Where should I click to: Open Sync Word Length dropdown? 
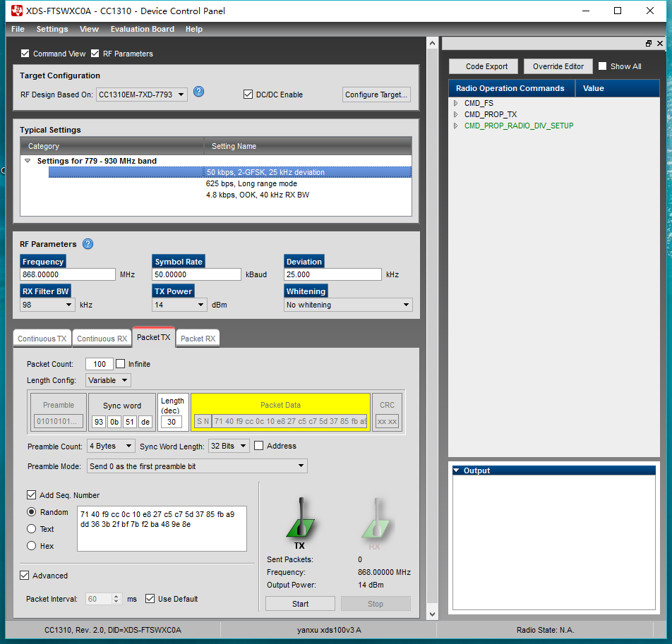pos(229,446)
